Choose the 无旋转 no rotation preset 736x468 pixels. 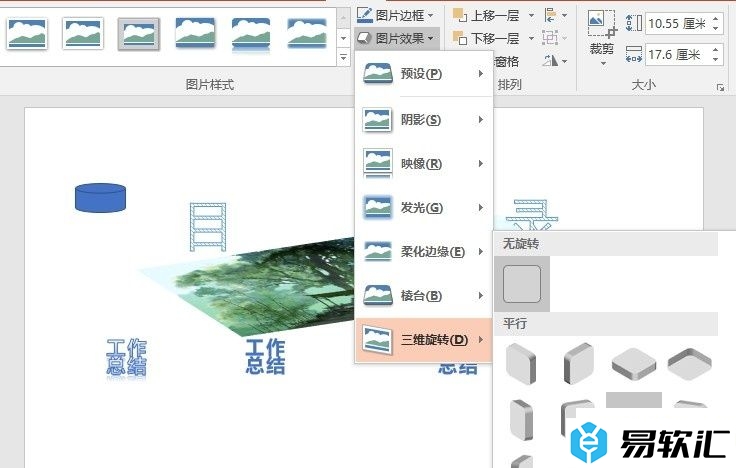[522, 284]
